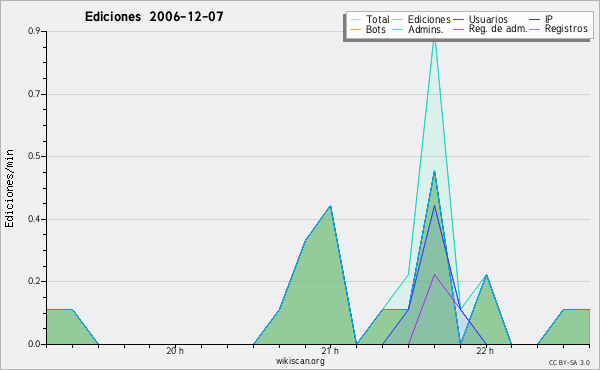Click the IP legend label
The width and height of the screenshot is (600, 370).
point(549,19)
